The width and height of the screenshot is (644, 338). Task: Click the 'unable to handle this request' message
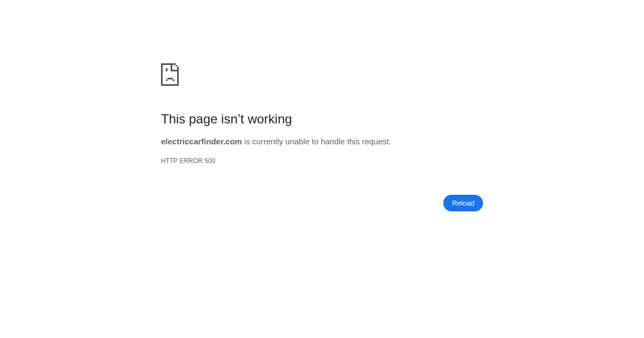coord(338,142)
